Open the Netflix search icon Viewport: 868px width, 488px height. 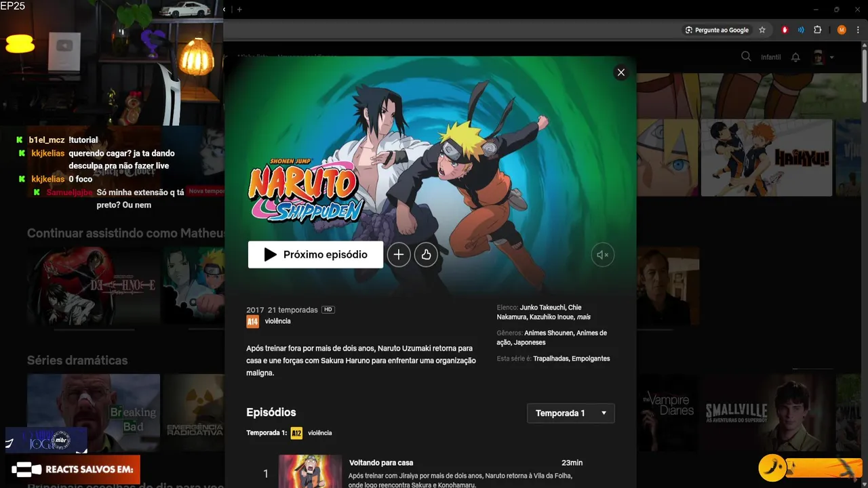point(746,57)
